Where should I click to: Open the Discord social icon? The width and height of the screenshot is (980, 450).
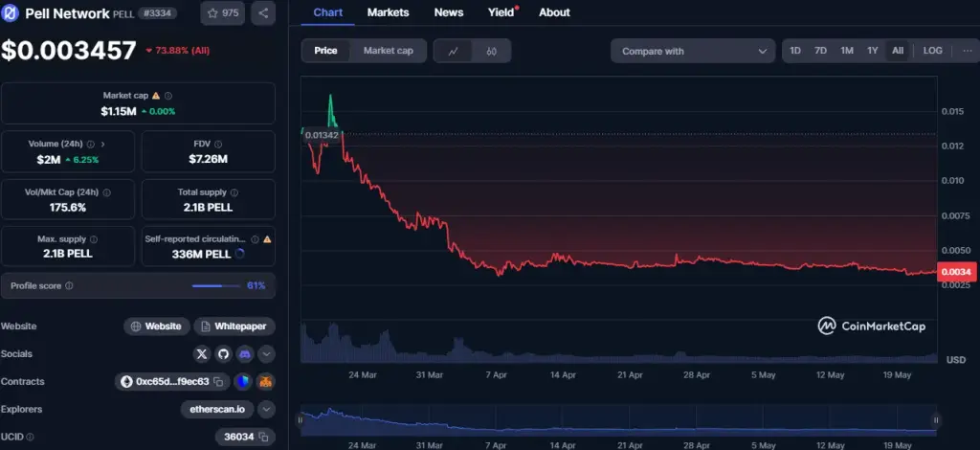click(245, 354)
